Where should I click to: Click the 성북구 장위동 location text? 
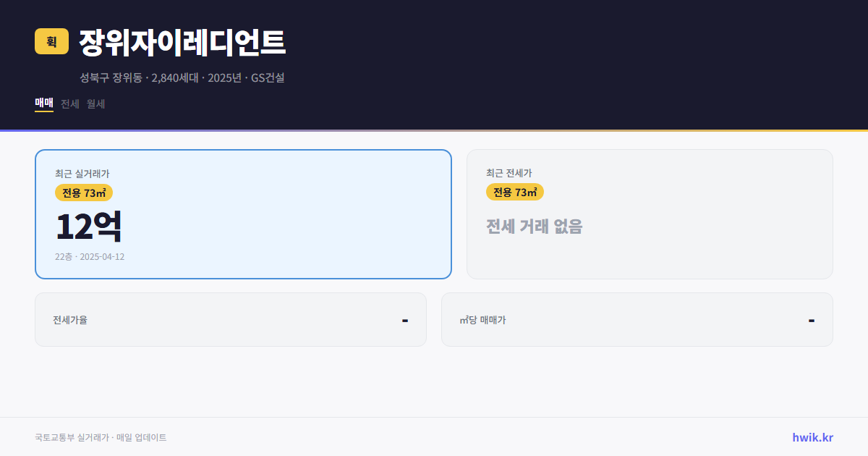tap(112, 77)
